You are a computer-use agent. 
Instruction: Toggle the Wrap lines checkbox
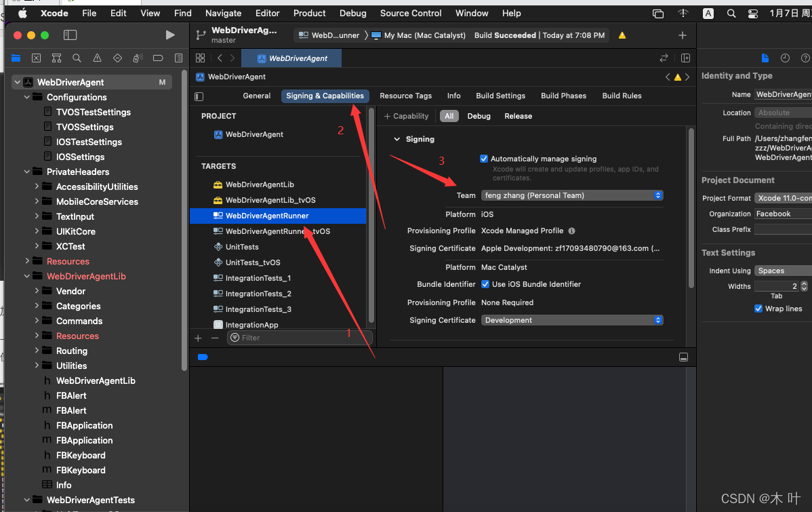pyautogui.click(x=758, y=309)
